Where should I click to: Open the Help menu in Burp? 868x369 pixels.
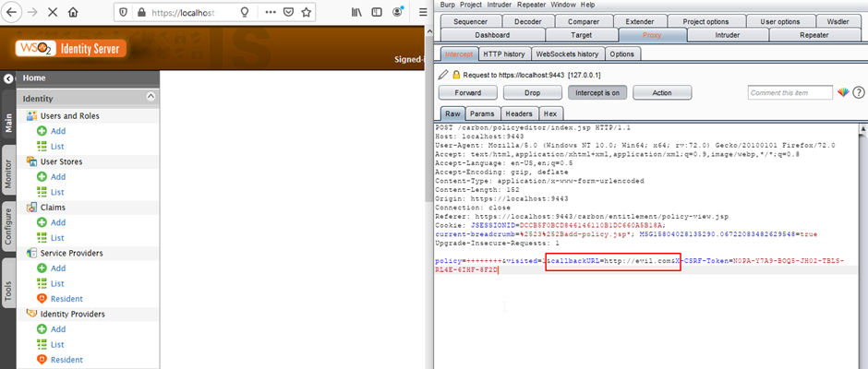coord(587,5)
